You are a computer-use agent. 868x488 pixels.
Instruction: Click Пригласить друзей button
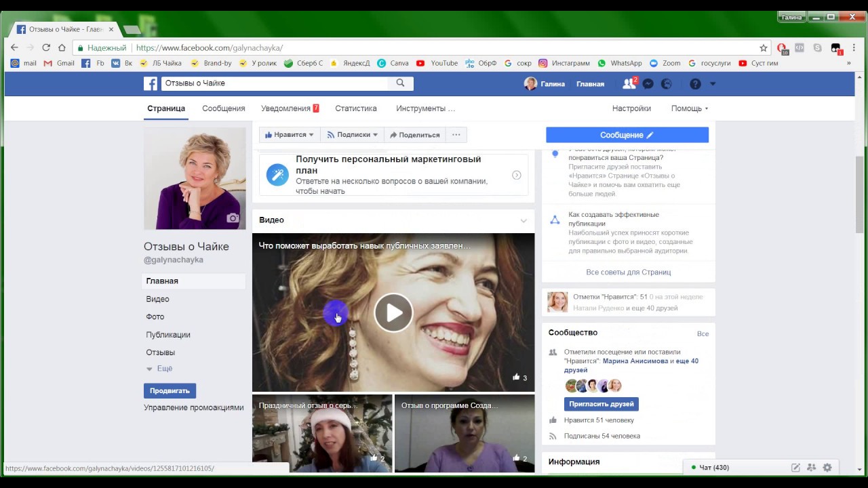[601, 404]
